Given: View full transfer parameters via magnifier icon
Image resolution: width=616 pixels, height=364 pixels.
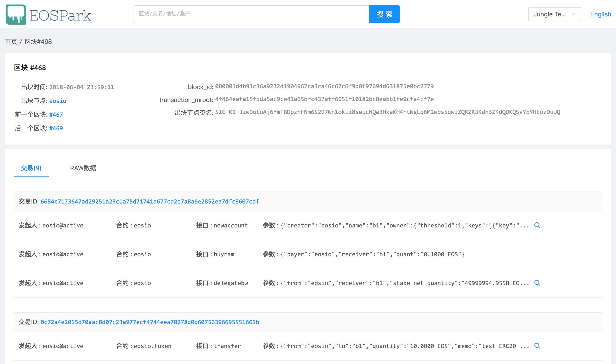Looking at the screenshot, I should (537, 346).
